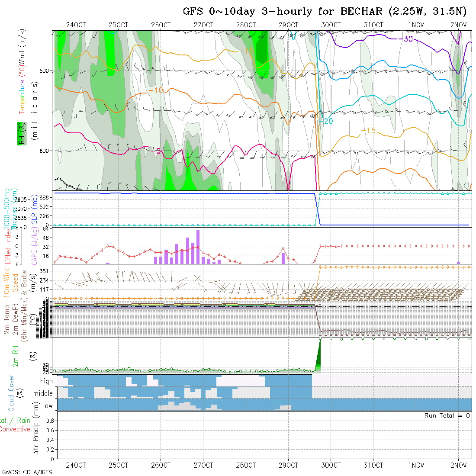Select the 24OCT label on the top axis
The image size is (476, 476).
[76, 25]
